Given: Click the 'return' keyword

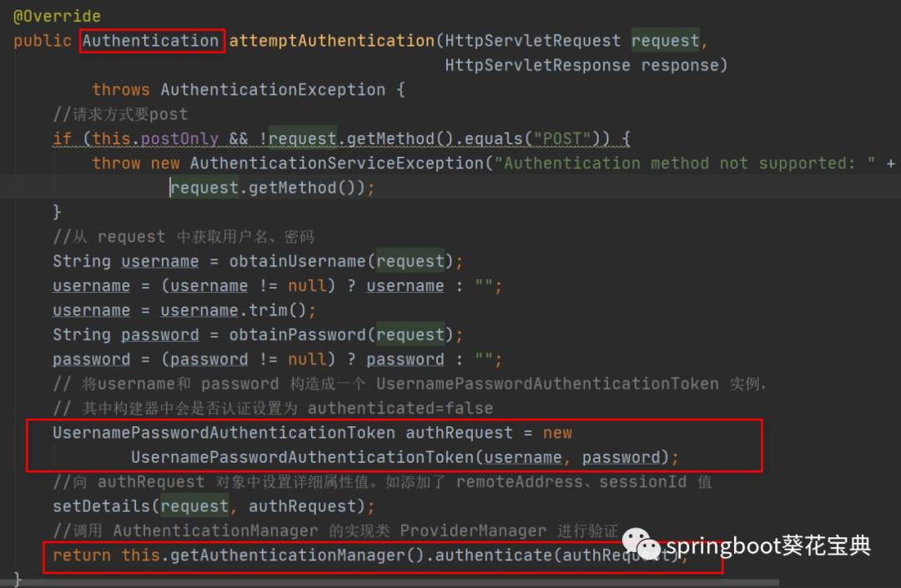Looking at the screenshot, I should point(82,555).
